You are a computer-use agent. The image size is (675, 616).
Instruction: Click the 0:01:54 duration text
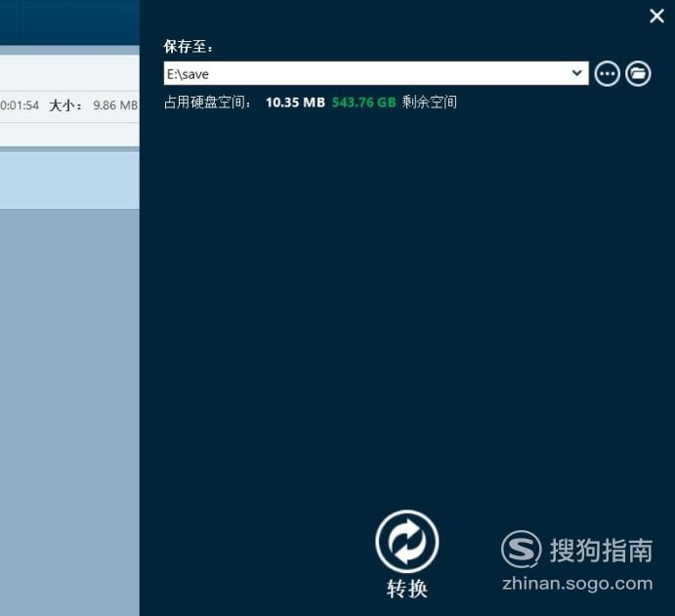coord(20,105)
